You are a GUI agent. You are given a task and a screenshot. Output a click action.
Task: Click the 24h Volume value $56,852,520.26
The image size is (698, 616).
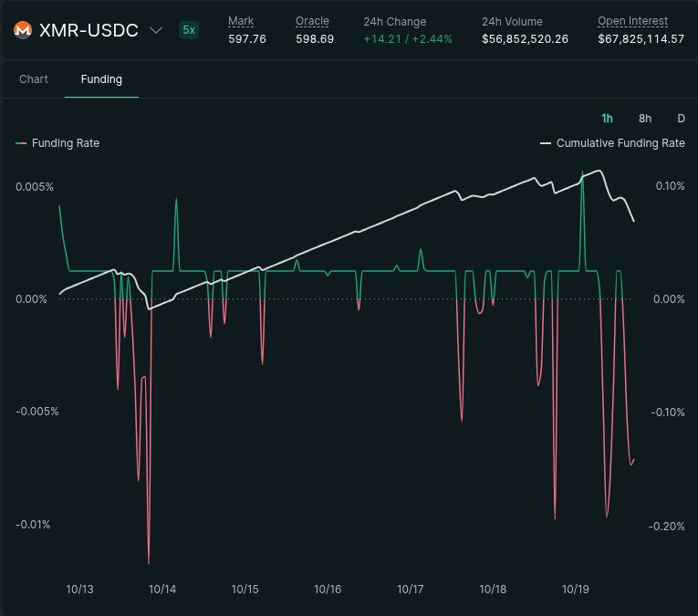[525, 39]
